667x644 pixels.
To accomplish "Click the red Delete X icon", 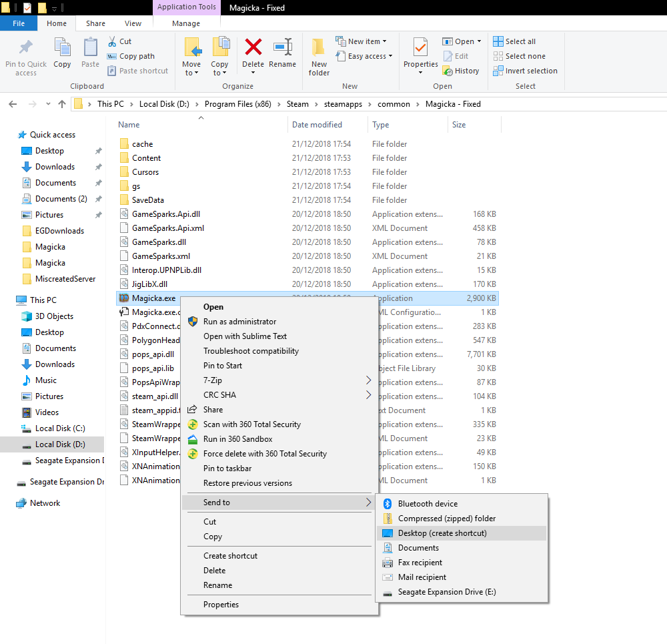I will (253, 47).
